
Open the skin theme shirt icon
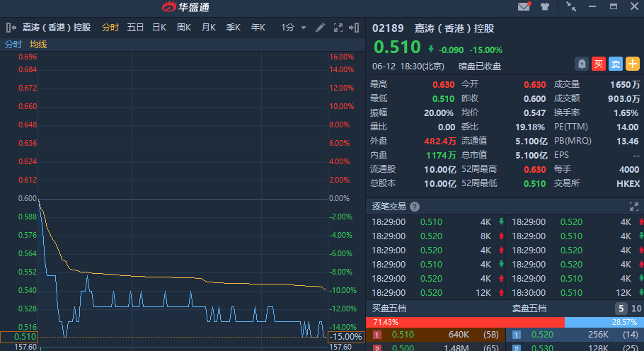(x=545, y=6)
